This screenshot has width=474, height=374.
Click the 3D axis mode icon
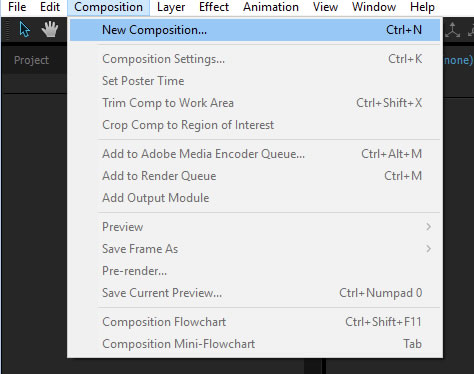pyautogui.click(x=452, y=30)
